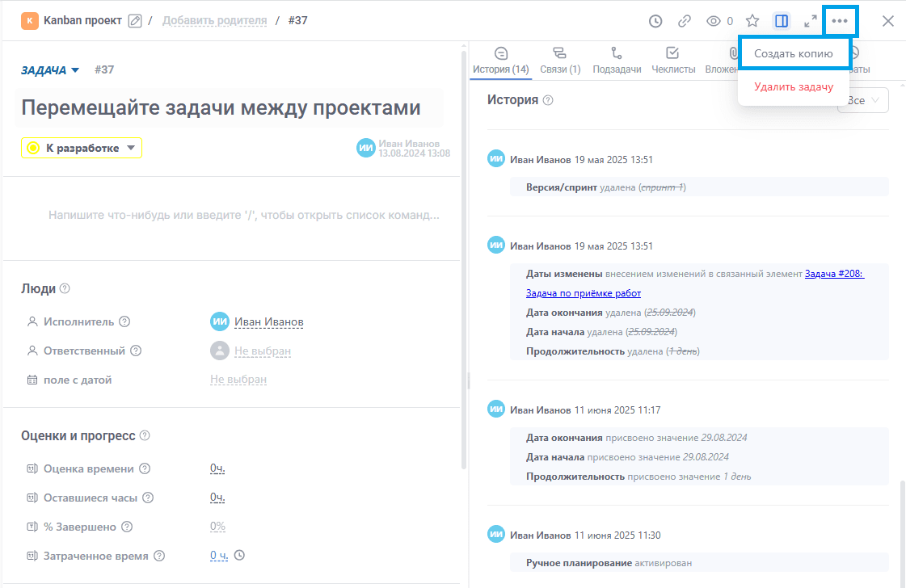The height and width of the screenshot is (588, 906).
Task: Open linked Задача #208 link
Action: click(x=834, y=274)
